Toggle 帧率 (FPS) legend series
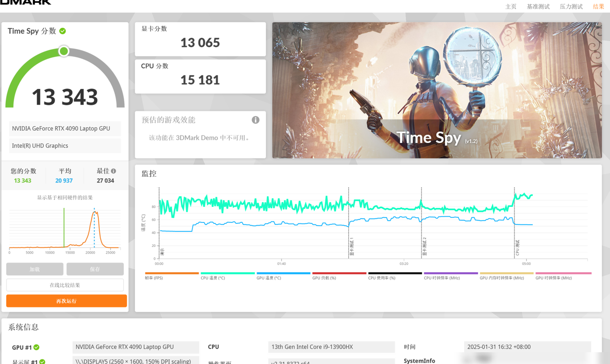 172,276
